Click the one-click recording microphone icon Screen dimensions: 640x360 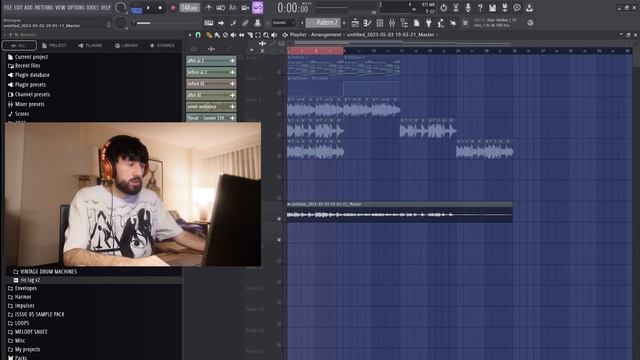[x=468, y=8]
